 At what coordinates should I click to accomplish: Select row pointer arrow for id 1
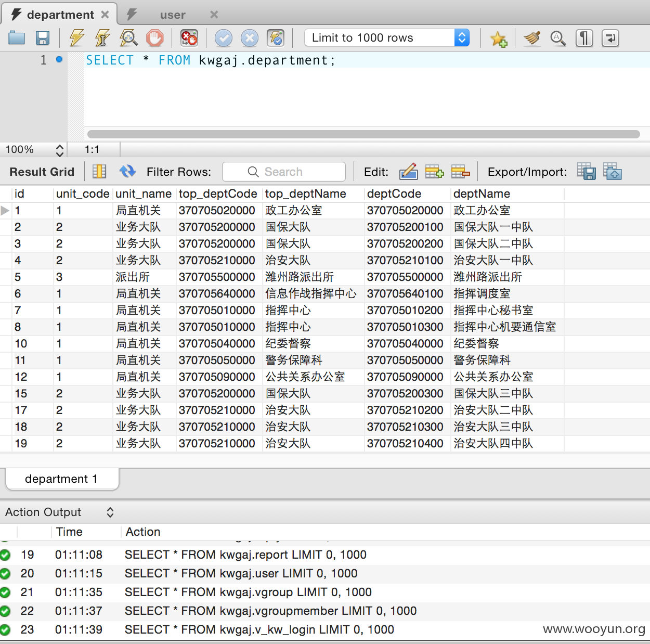coord(5,211)
